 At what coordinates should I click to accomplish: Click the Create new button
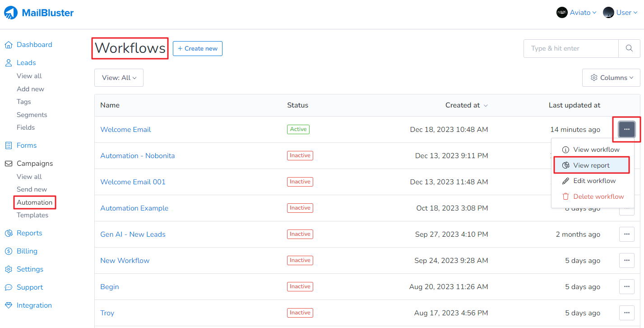coord(198,48)
